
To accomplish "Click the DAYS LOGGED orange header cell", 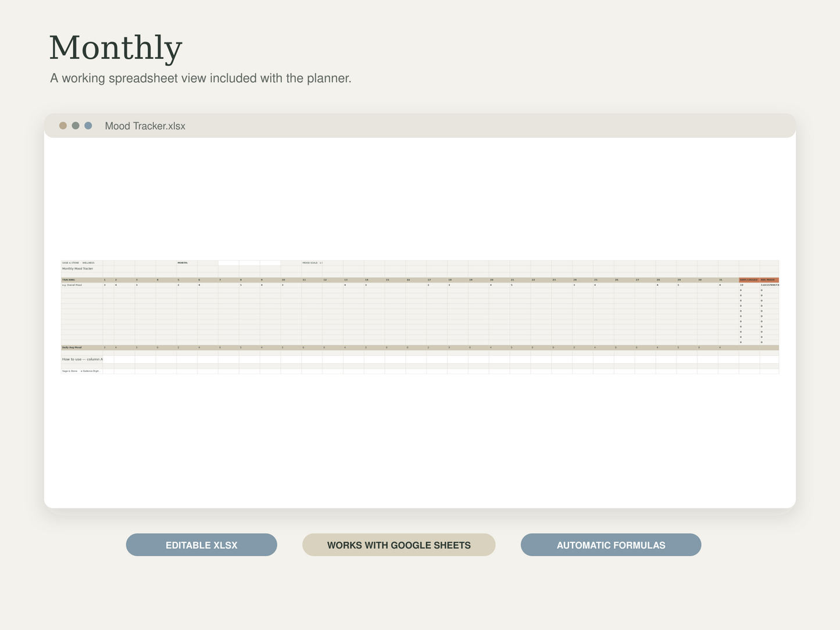I will click(x=749, y=280).
